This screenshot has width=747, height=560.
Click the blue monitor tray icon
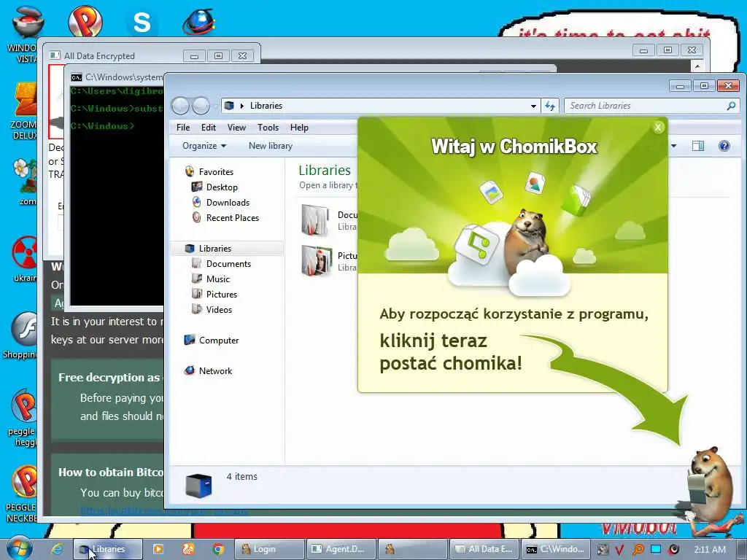tap(656, 549)
